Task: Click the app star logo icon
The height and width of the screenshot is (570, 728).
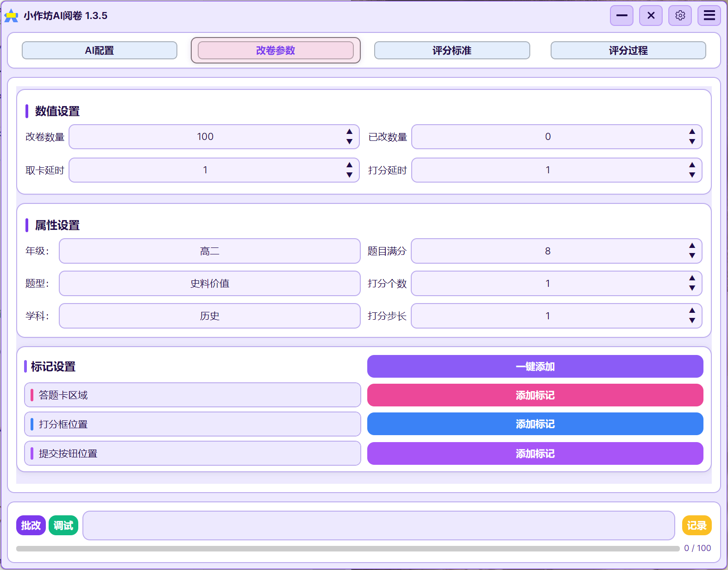Action: (x=11, y=16)
